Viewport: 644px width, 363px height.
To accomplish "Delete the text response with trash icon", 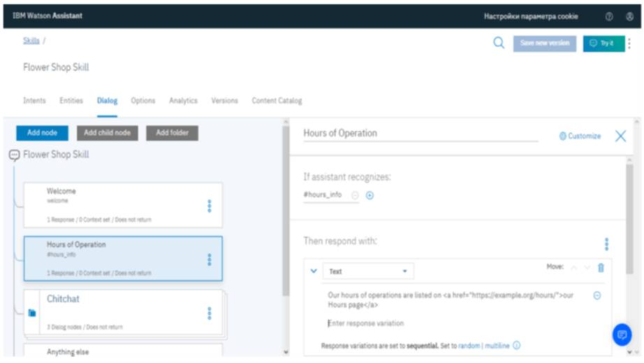I will [x=601, y=268].
